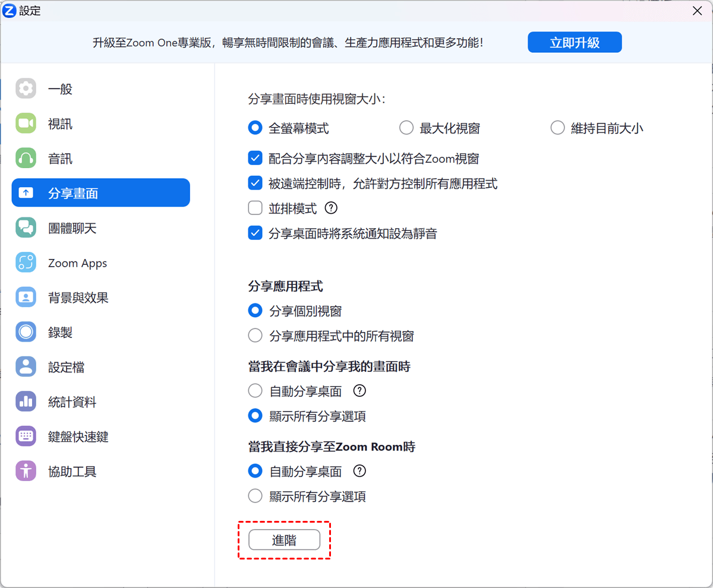Click the 錄製 record circle icon
Image resolution: width=713 pixels, height=588 pixels.
pos(26,332)
